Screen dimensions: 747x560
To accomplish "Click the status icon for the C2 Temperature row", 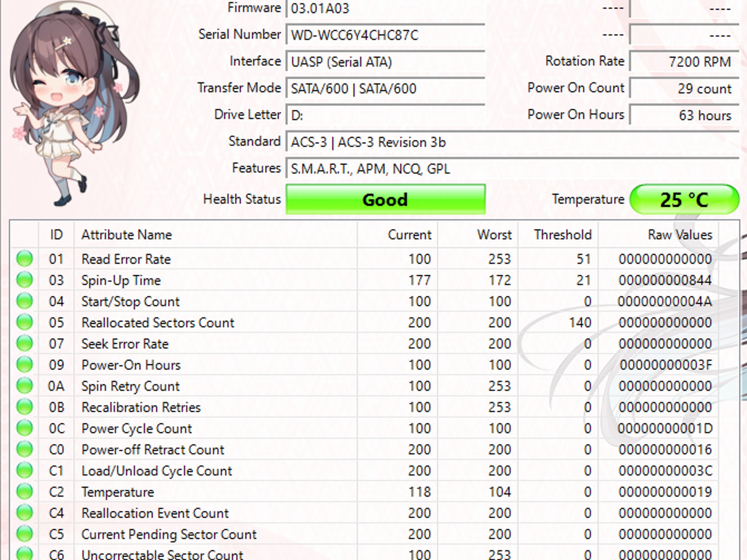I will [25, 491].
